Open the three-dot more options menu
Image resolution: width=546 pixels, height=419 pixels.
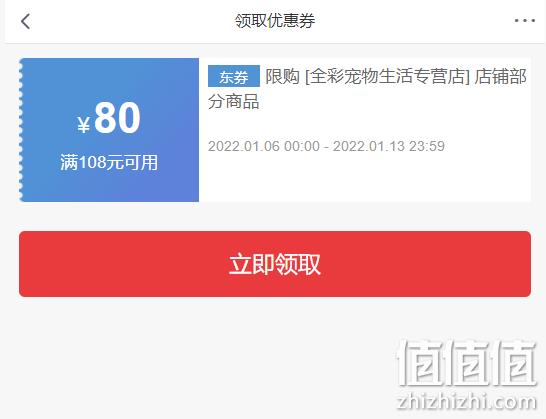point(525,21)
